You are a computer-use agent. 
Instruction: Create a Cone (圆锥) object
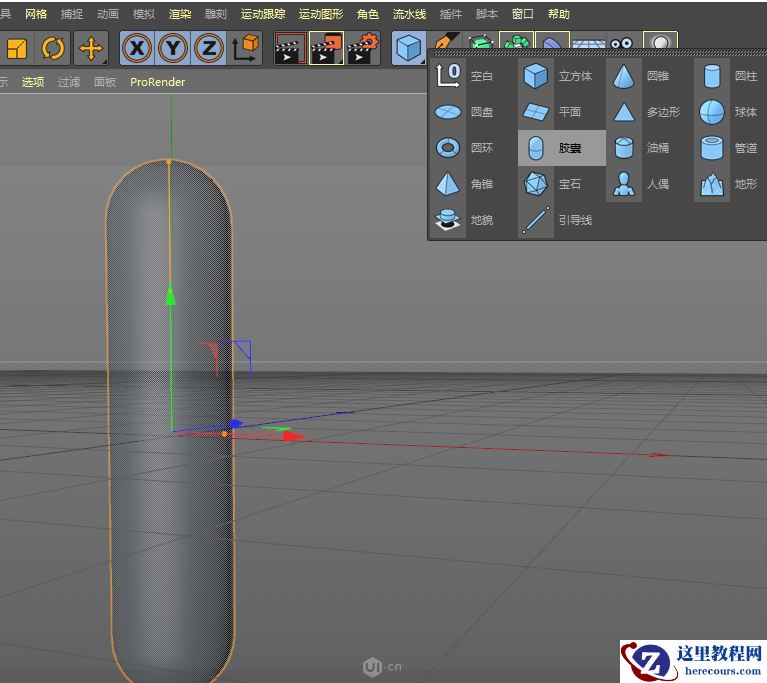(x=647, y=76)
